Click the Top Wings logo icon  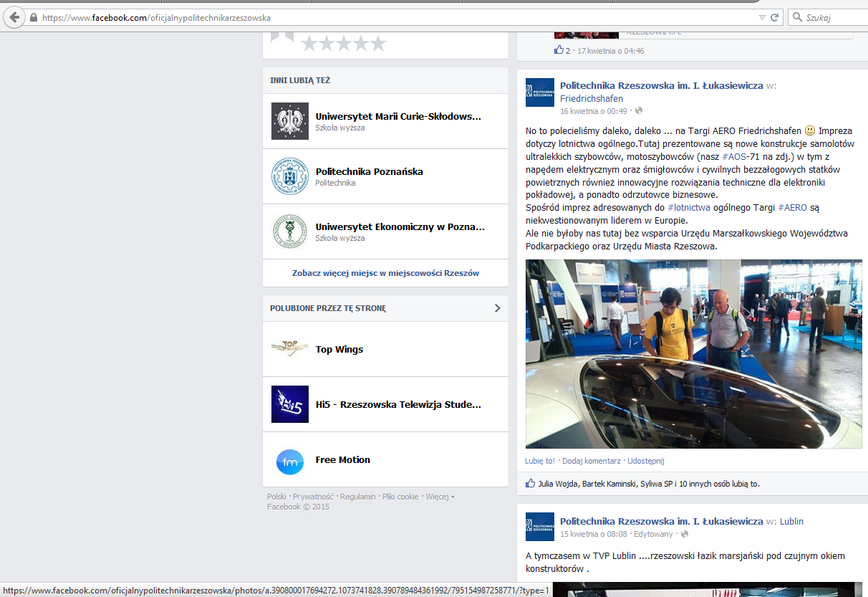click(290, 349)
